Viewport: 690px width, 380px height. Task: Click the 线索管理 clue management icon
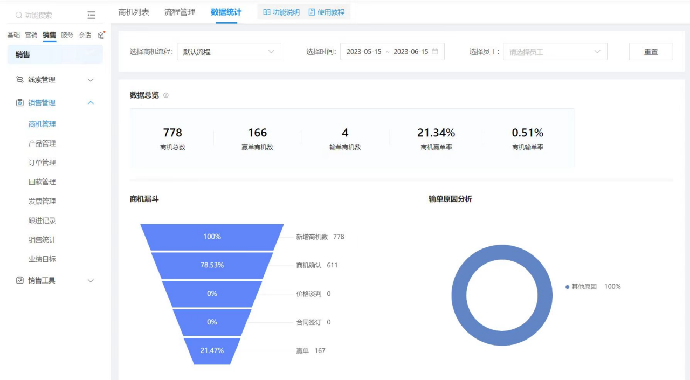click(x=20, y=80)
